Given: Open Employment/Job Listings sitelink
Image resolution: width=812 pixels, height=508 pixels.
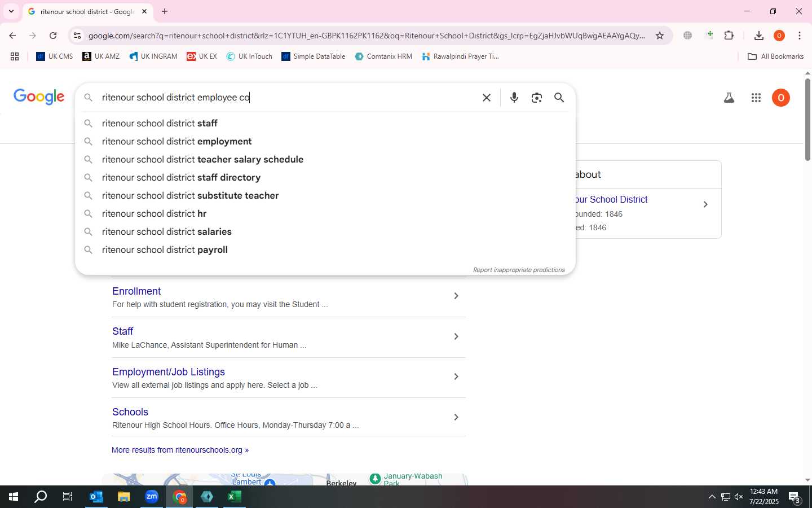Looking at the screenshot, I should coord(169,372).
